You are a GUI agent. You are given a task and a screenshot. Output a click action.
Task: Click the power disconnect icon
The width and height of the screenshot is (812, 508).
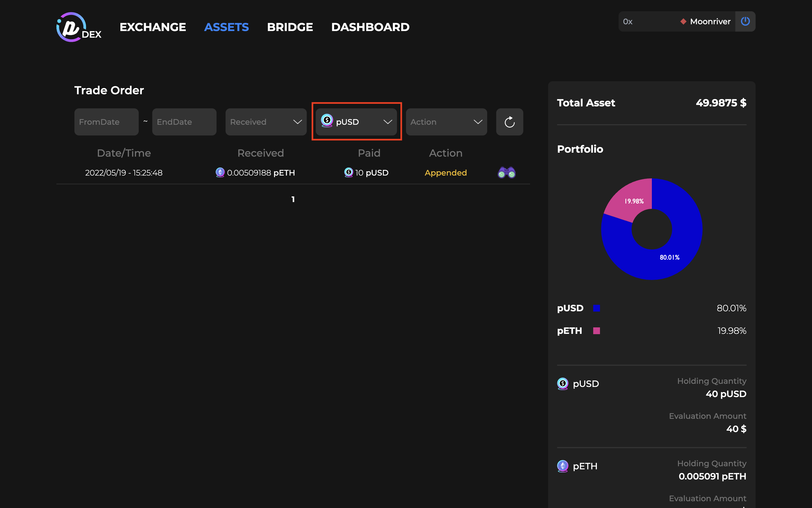(745, 21)
